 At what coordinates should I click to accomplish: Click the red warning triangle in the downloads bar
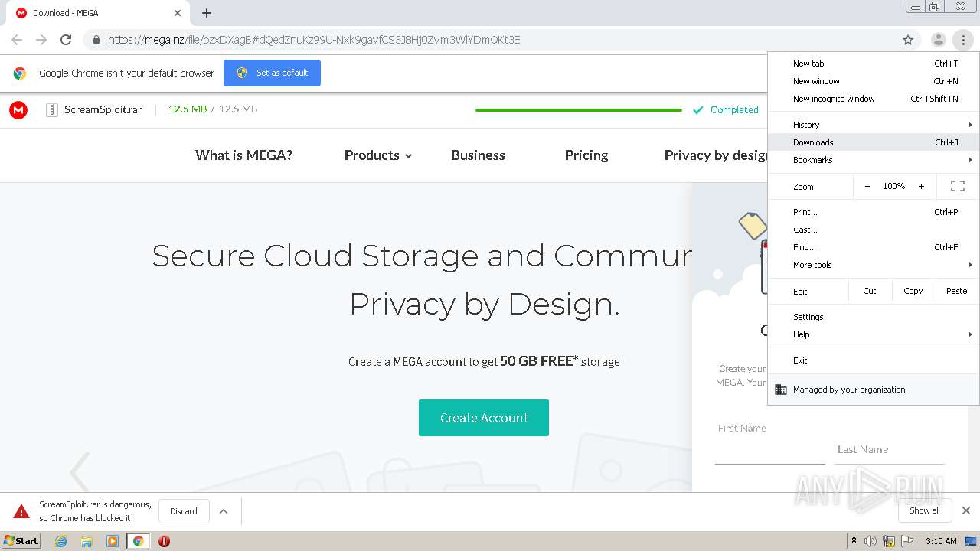click(x=21, y=511)
